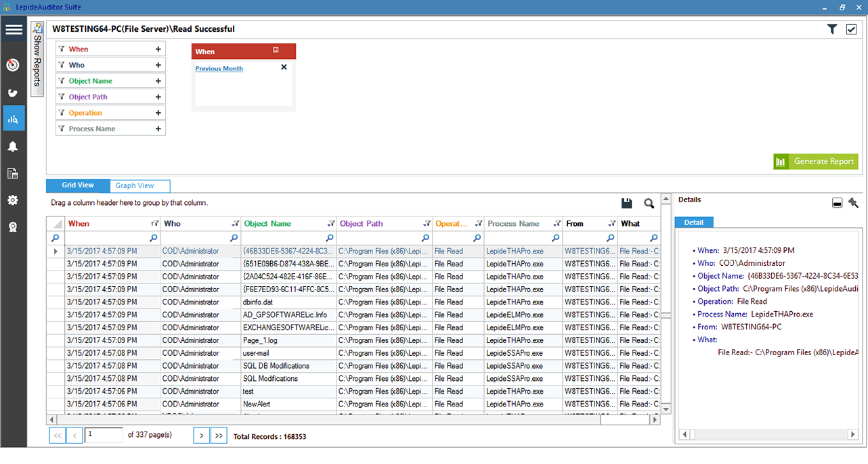The height and width of the screenshot is (464, 868).
Task: Select the SQL DB Modifications row
Action: point(353,366)
